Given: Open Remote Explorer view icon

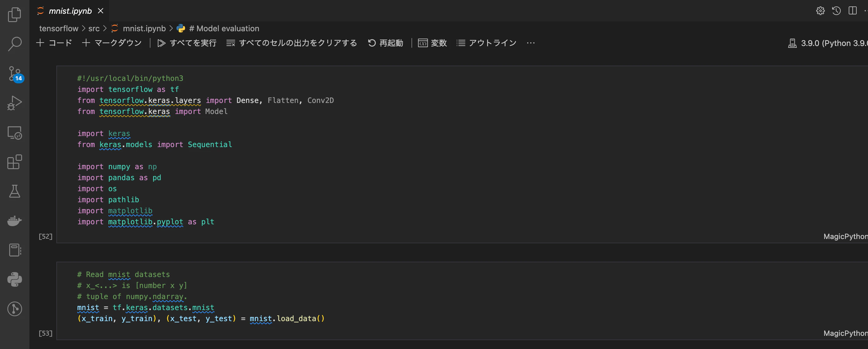Looking at the screenshot, I should (x=14, y=133).
